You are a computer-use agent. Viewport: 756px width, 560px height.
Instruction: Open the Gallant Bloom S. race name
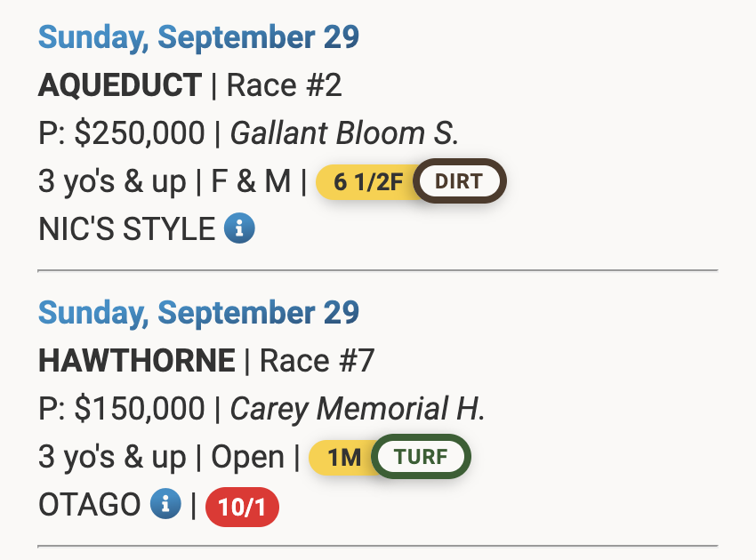[x=344, y=133]
